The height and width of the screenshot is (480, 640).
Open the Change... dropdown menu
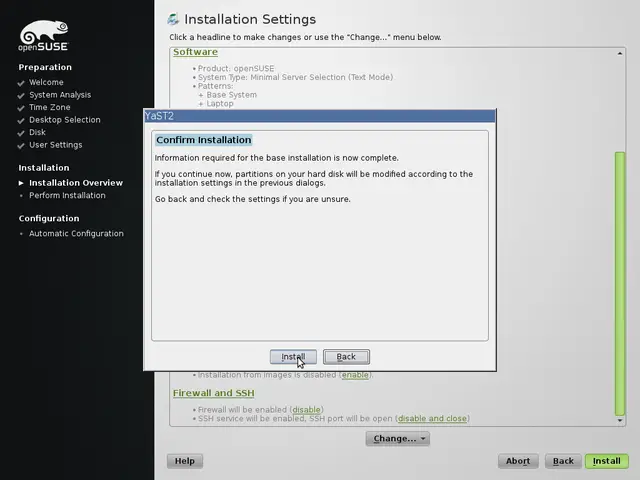tap(398, 439)
